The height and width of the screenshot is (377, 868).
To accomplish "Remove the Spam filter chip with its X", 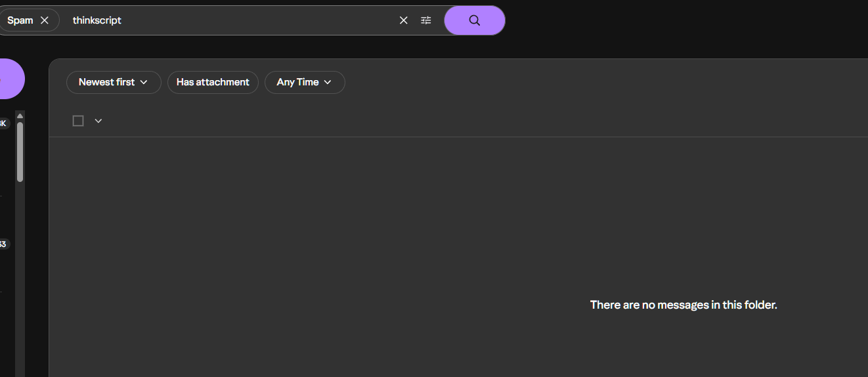I will [45, 20].
